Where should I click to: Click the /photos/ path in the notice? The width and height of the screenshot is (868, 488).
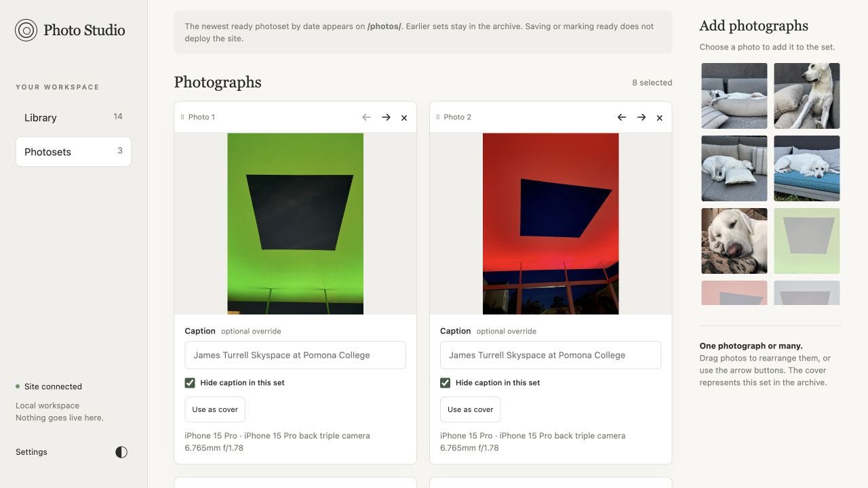[x=384, y=26]
